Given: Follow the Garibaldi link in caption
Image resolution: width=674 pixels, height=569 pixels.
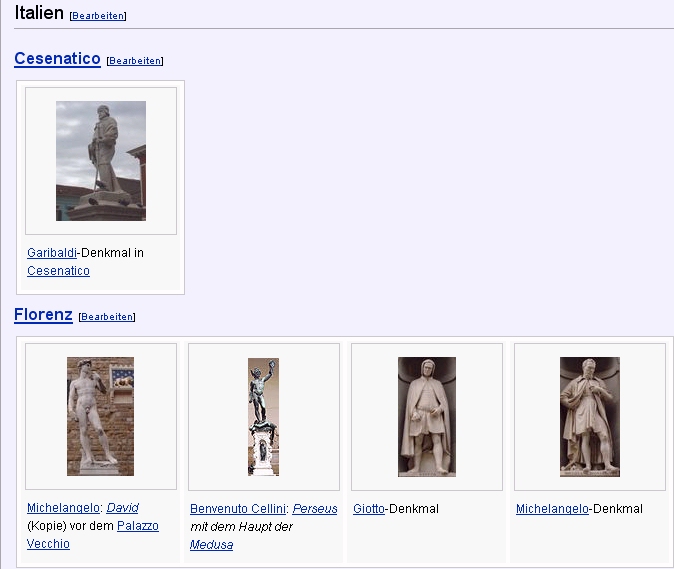Looking at the screenshot, I should 51,253.
